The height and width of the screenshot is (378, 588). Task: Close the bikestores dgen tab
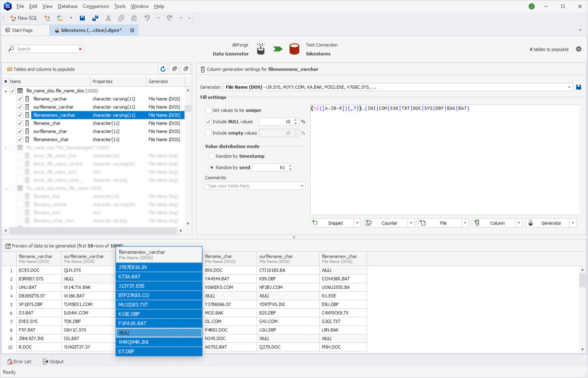point(132,30)
